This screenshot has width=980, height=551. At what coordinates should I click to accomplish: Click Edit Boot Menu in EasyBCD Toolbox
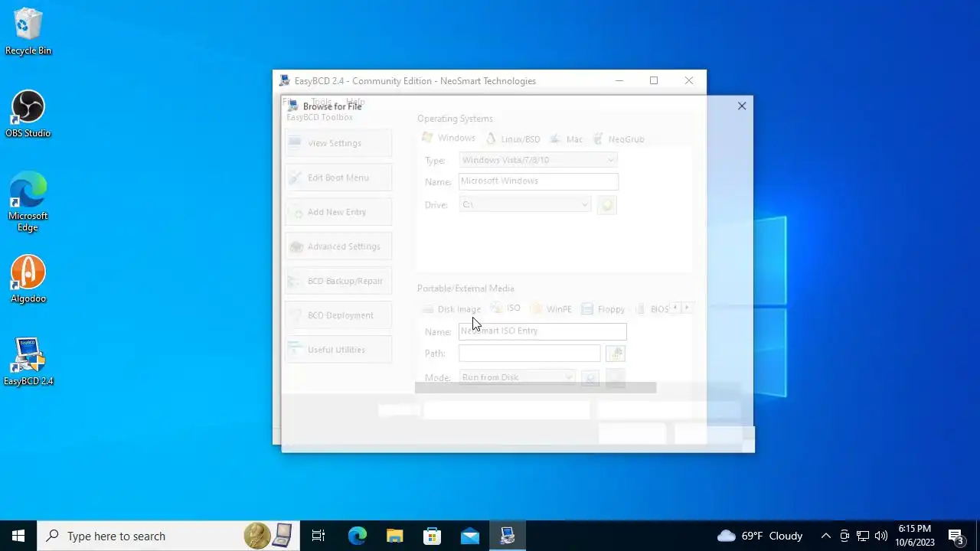point(338,178)
